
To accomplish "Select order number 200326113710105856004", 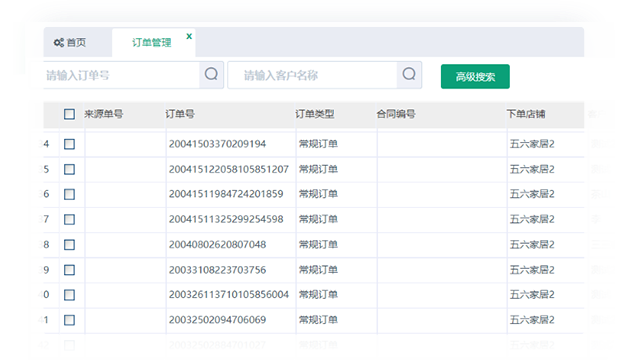I will [229, 295].
